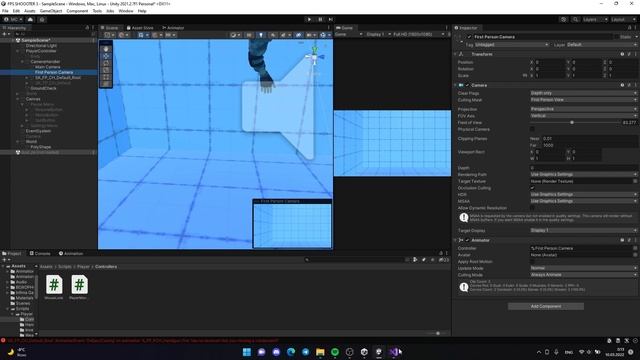Open File Explorer in Windows taskbar
Viewport: 640px width, 360px height.
320,352
